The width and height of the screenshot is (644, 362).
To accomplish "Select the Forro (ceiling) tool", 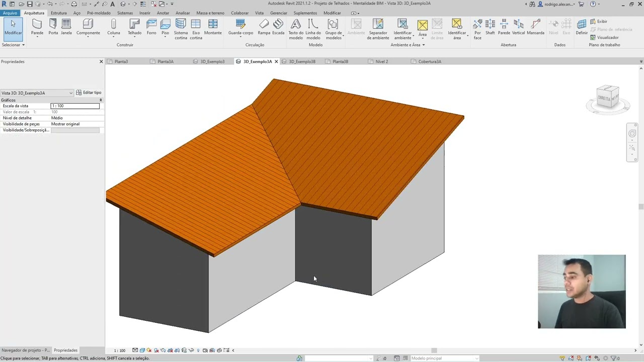I will point(151,27).
